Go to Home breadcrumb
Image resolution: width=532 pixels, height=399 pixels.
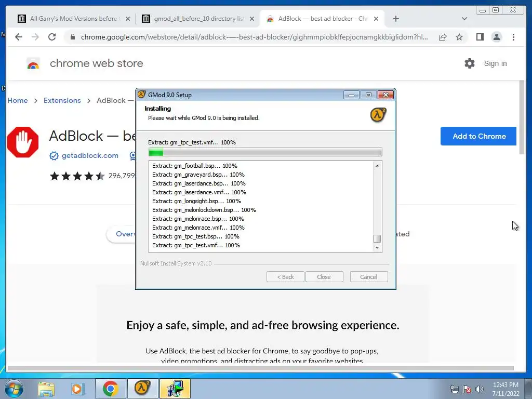coord(18,100)
